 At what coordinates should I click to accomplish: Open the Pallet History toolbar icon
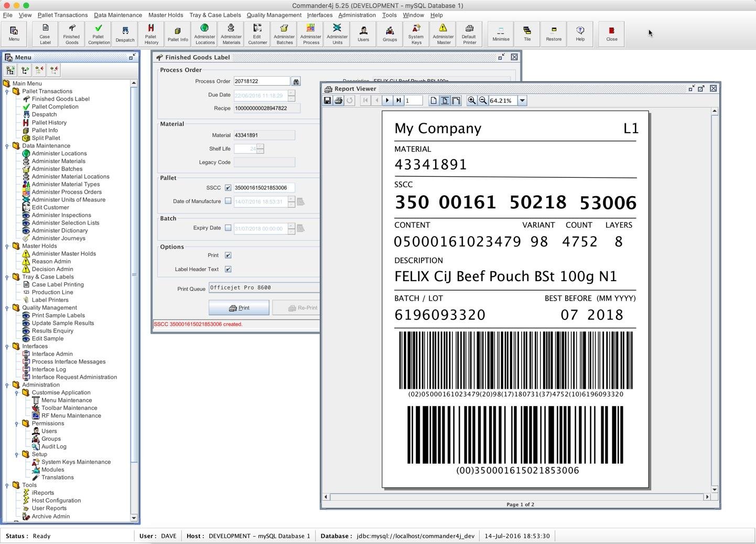(x=151, y=34)
